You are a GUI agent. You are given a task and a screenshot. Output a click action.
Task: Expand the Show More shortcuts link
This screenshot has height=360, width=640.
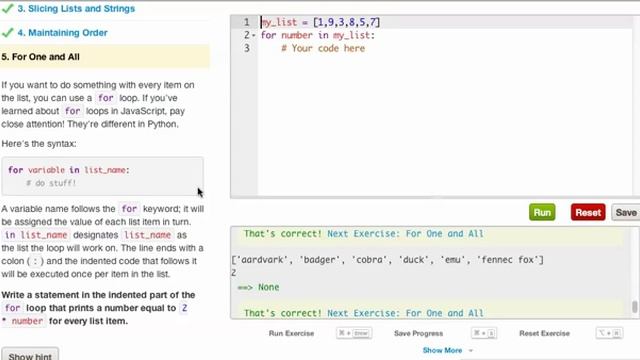[x=447, y=350]
